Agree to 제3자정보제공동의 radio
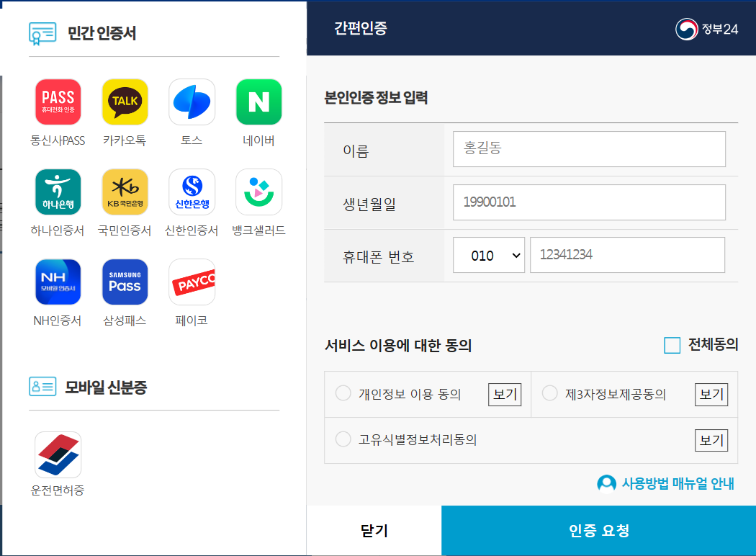 click(x=549, y=393)
